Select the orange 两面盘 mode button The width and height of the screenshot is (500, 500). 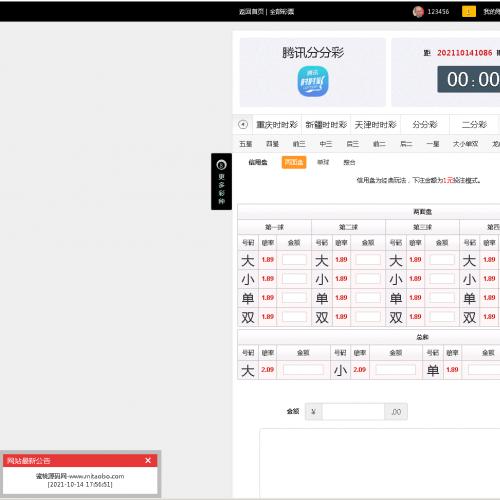point(294,162)
